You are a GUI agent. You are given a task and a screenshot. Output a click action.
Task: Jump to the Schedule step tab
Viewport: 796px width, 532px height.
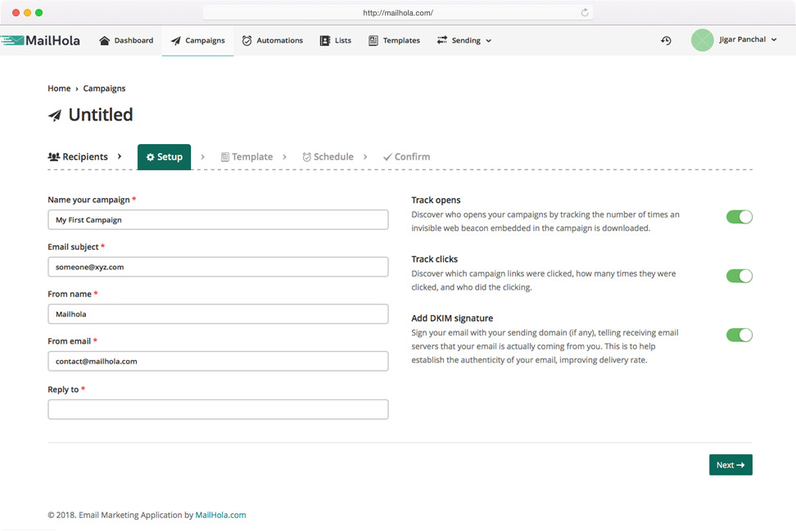point(328,156)
